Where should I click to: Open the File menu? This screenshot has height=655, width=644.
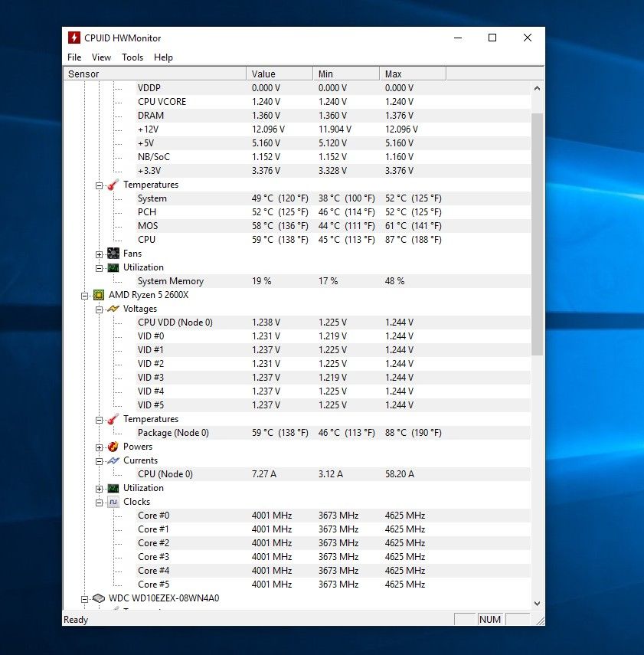pos(74,57)
